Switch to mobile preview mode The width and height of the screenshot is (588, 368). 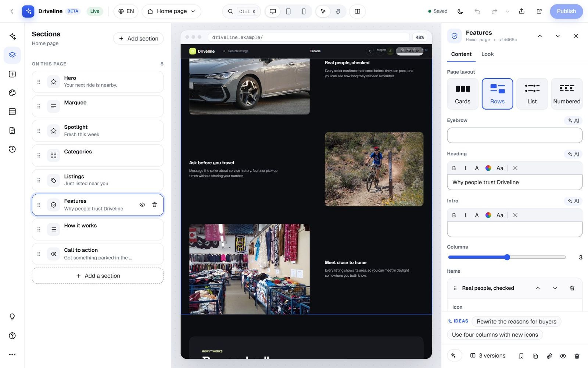point(304,11)
